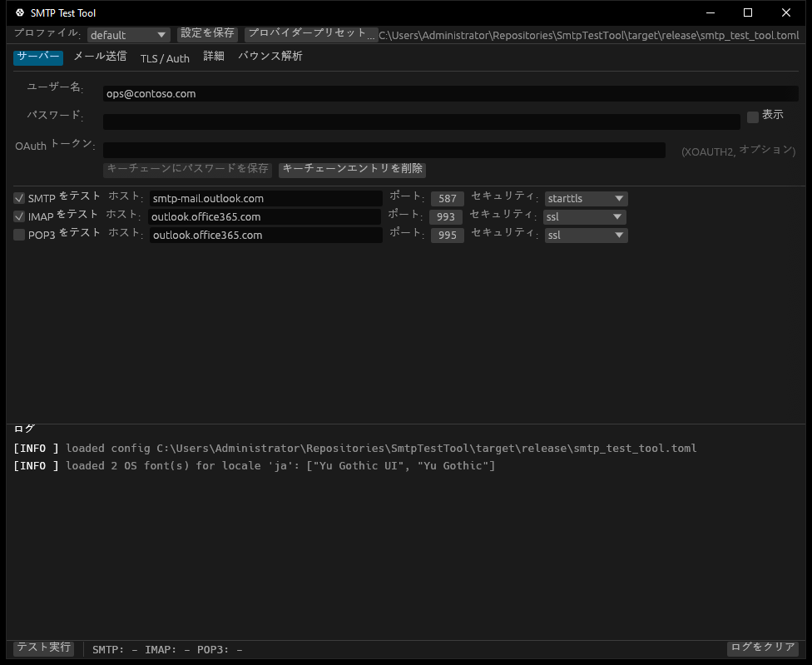
Task: Open the プロファイル default dropdown
Action: point(128,35)
